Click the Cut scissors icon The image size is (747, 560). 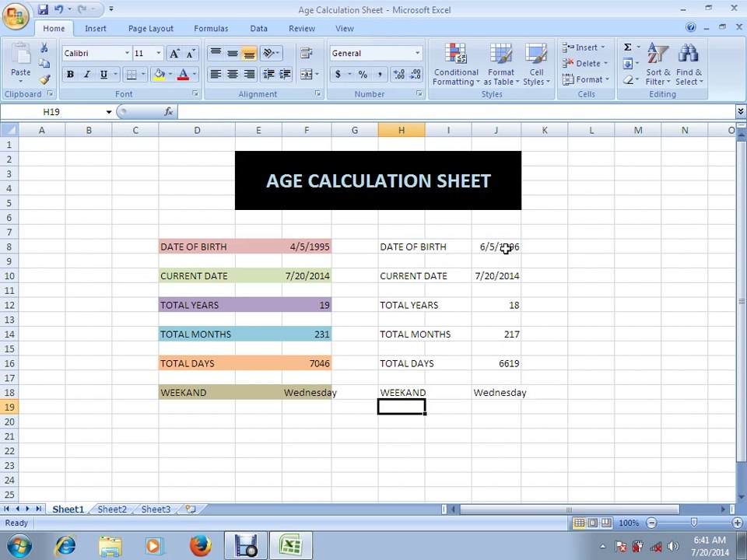coord(44,47)
